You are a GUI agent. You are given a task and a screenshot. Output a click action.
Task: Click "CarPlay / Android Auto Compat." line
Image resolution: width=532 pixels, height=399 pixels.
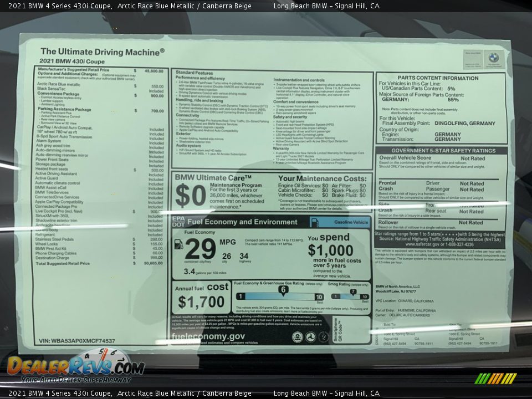tap(64, 127)
